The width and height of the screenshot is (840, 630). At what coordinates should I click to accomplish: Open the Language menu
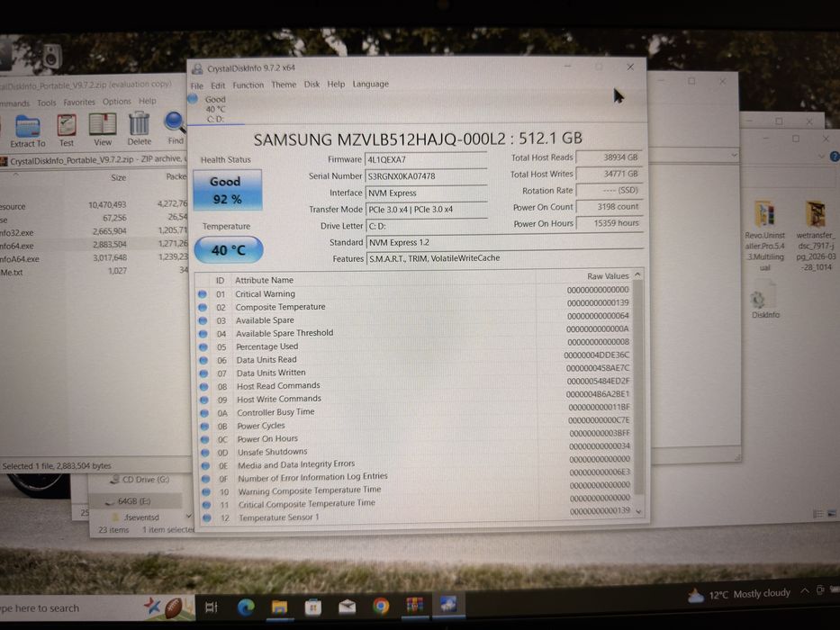371,84
